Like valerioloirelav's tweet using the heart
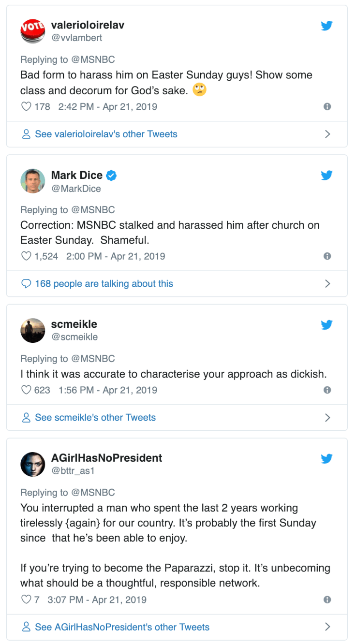The width and height of the screenshot is (356, 644). (26, 106)
